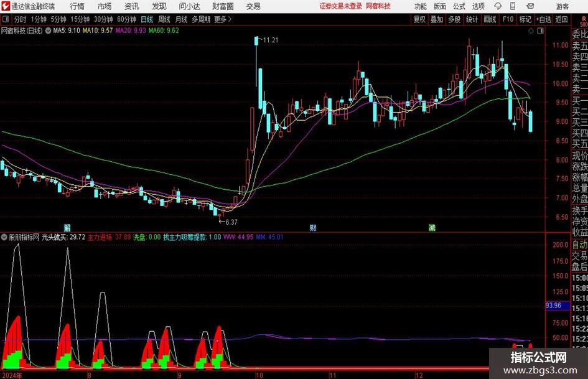The image size is (588, 379).
Task: Switch to the 60分钟 period tab
Action: (126, 19)
